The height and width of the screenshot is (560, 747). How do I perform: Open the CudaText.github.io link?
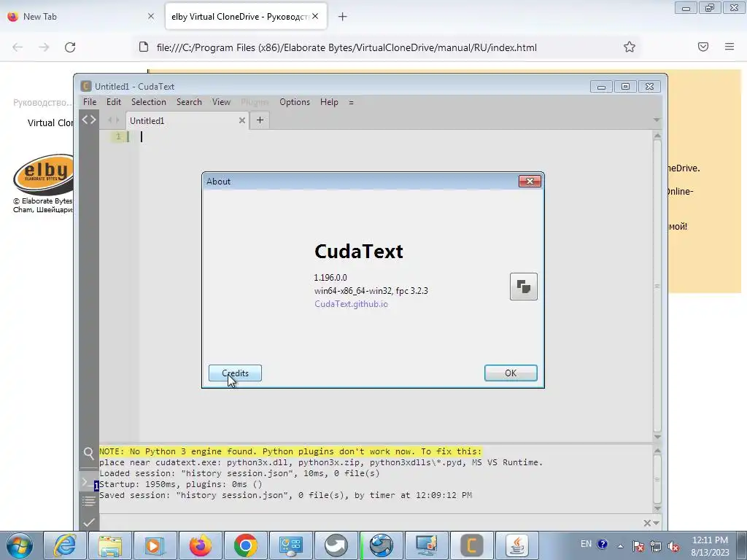(x=351, y=304)
